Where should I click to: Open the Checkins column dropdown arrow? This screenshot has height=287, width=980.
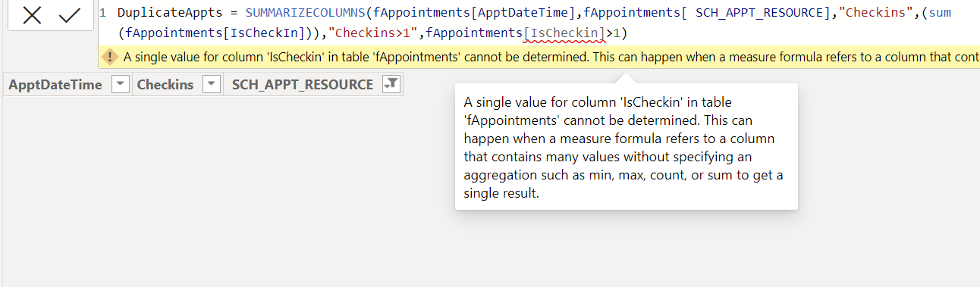(x=212, y=85)
